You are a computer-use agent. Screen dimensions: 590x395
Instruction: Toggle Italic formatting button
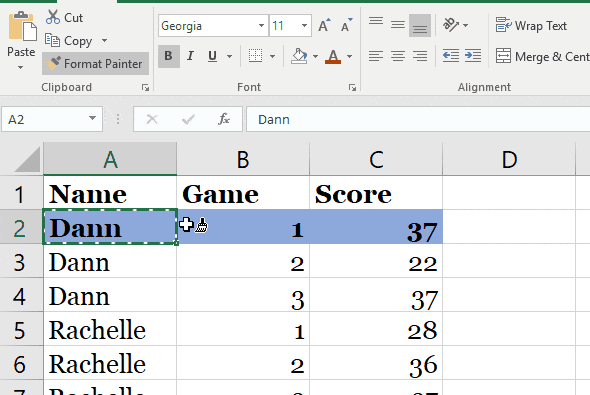190,56
